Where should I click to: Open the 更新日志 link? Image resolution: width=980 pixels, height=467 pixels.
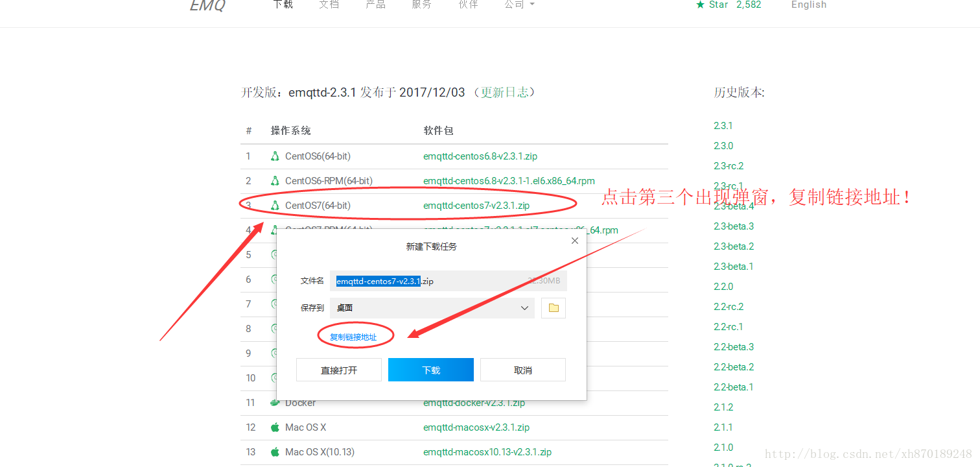[504, 92]
